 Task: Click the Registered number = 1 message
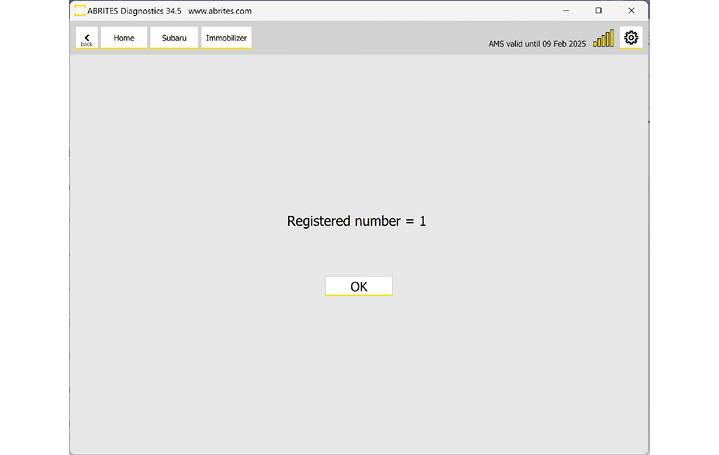pyautogui.click(x=356, y=221)
